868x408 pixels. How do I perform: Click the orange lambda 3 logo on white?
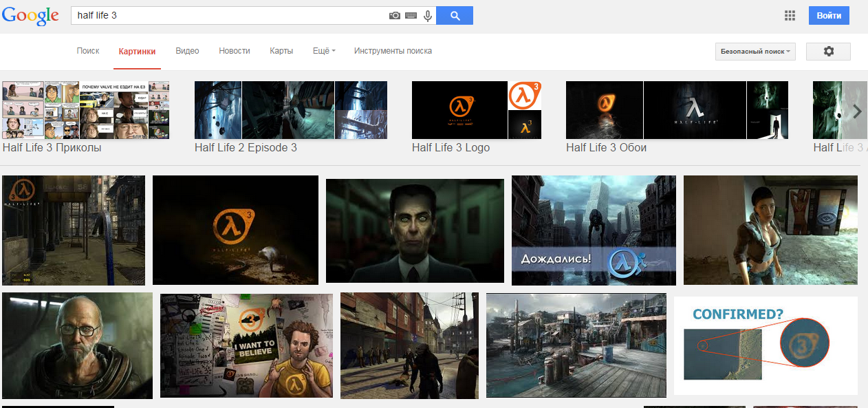[525, 95]
